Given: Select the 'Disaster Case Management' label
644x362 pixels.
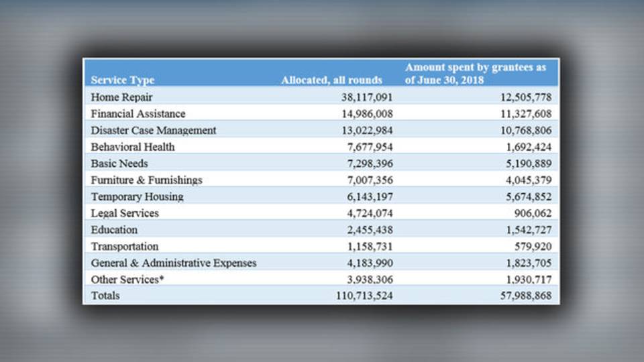Looking at the screenshot, I should 153,131.
